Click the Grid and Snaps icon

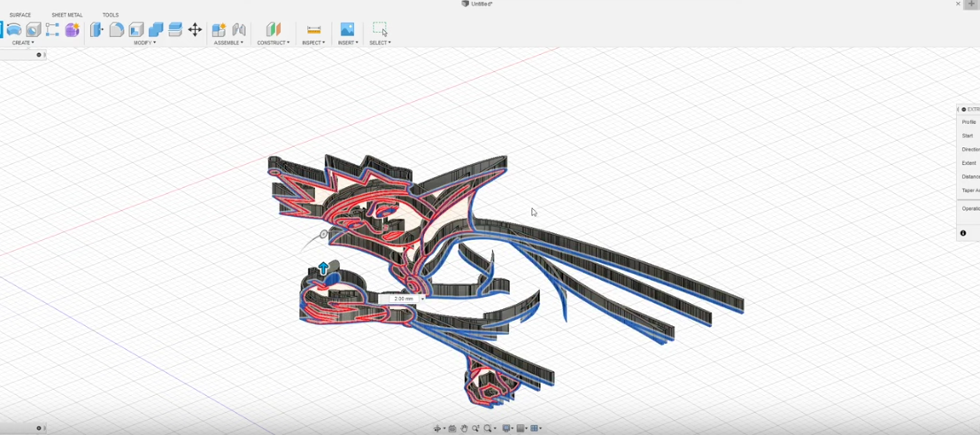pos(520,429)
